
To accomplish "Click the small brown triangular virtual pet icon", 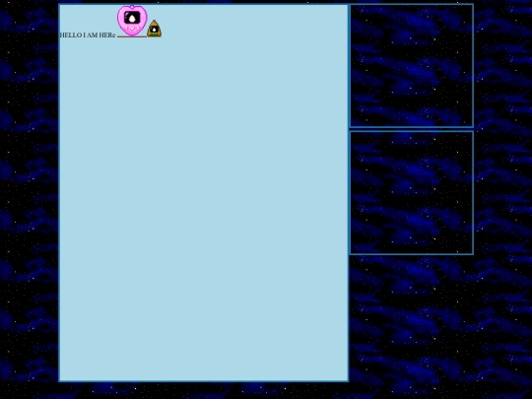I will pyautogui.click(x=154, y=29).
